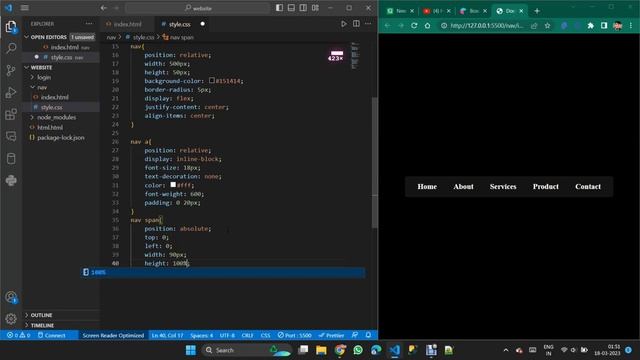
Task: Open Chrome three-dot menu
Action: [x=631, y=25]
